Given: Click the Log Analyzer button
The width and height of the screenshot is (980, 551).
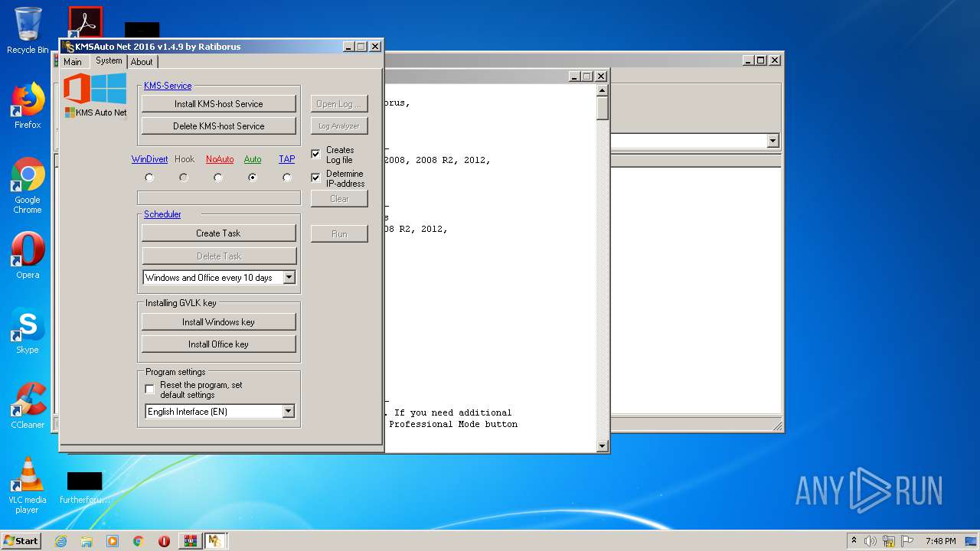Looking at the screenshot, I should pyautogui.click(x=339, y=126).
